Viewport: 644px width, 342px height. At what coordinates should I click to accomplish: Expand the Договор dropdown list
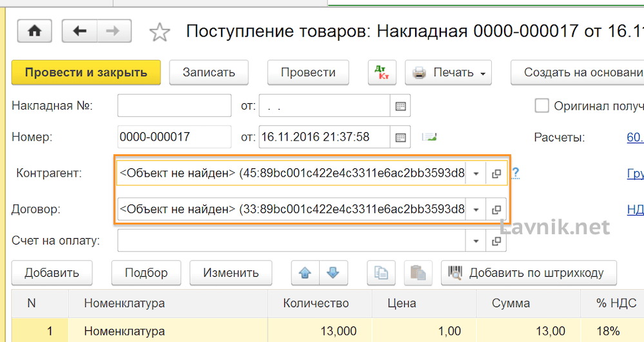click(476, 210)
